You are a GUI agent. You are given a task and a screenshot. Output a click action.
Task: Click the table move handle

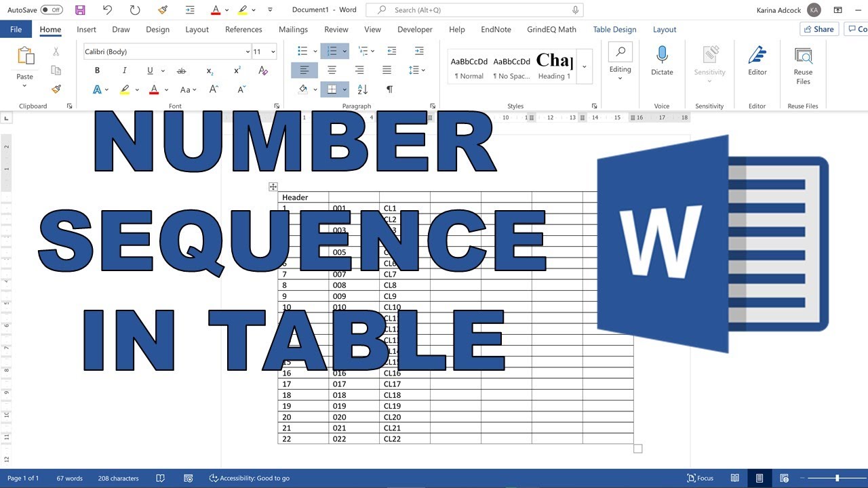pyautogui.click(x=273, y=186)
